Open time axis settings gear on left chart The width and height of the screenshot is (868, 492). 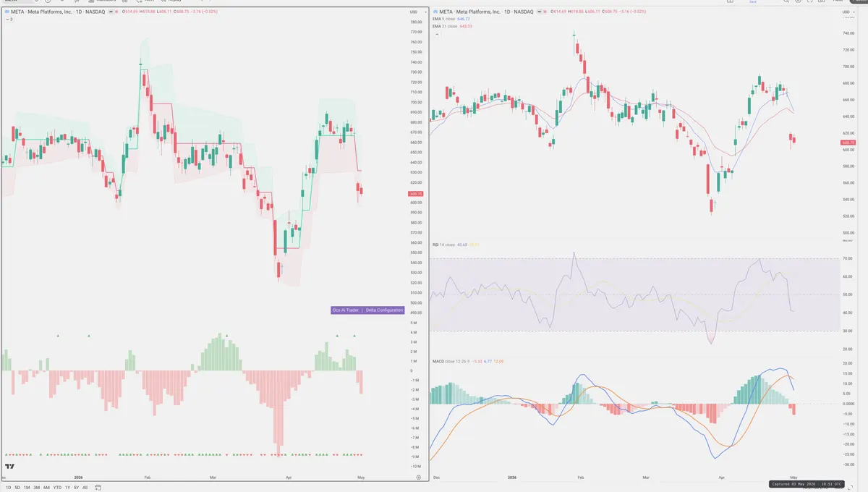pyautogui.click(x=418, y=478)
